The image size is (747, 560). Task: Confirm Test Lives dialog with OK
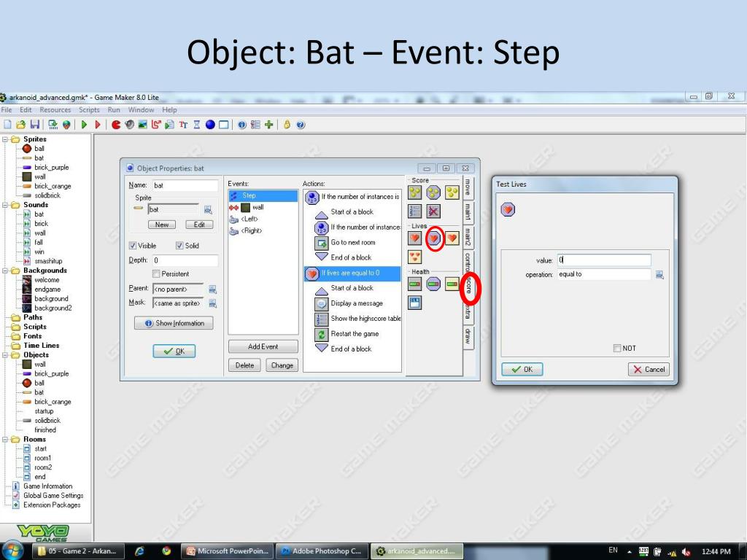[x=522, y=370]
